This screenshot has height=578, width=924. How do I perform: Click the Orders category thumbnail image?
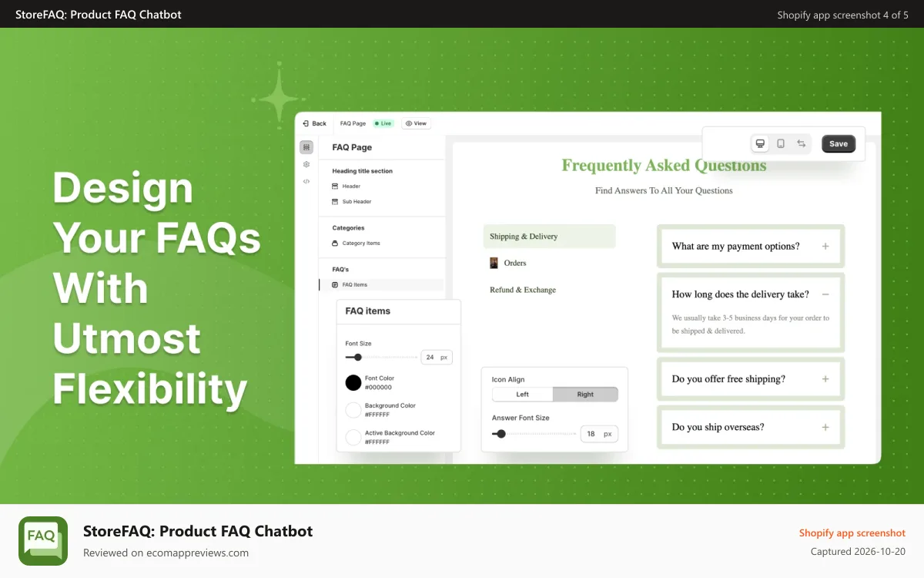click(494, 263)
